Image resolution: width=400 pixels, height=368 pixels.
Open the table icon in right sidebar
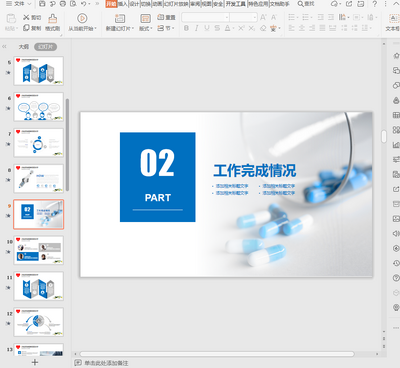396,115
